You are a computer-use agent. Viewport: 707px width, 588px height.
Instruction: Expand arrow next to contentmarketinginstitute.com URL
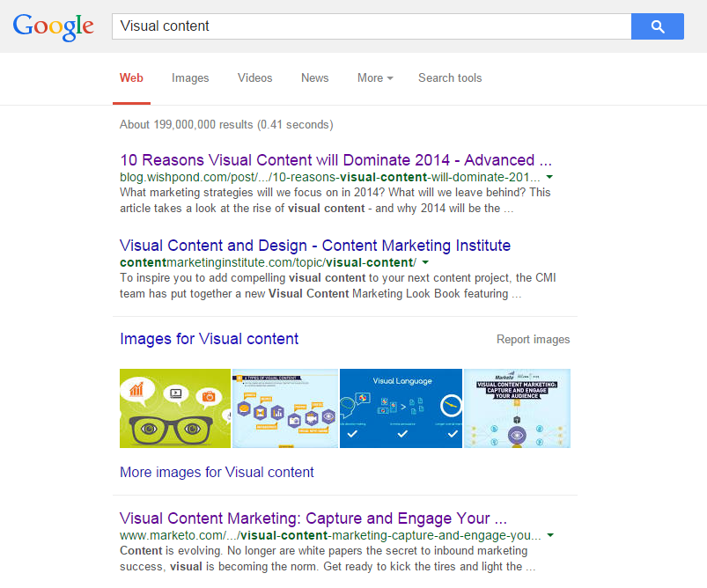click(425, 262)
